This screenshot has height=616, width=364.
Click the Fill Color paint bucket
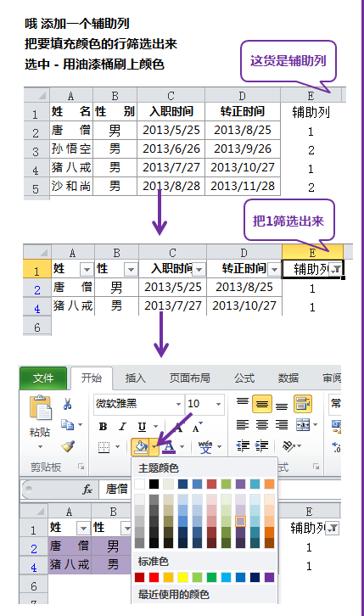tap(141, 446)
